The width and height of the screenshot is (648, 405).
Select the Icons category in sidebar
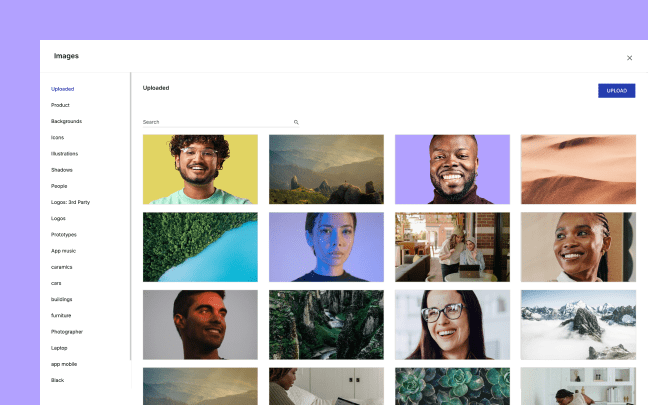click(x=57, y=137)
